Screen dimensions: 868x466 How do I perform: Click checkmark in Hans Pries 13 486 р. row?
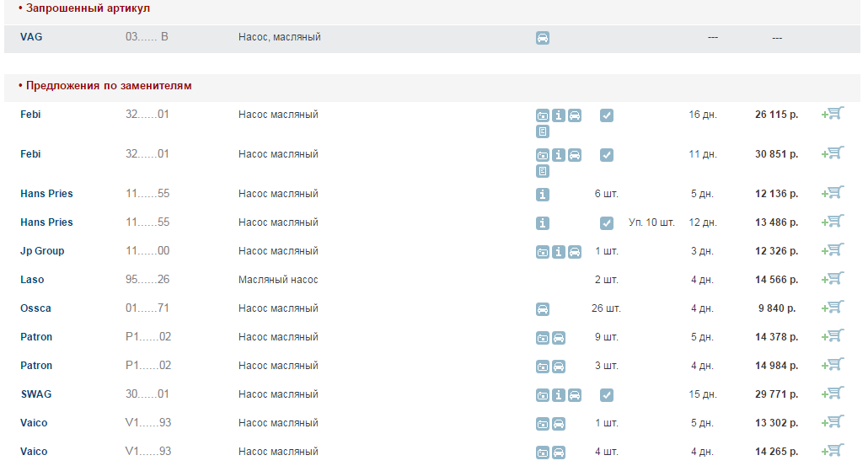pyautogui.click(x=607, y=222)
